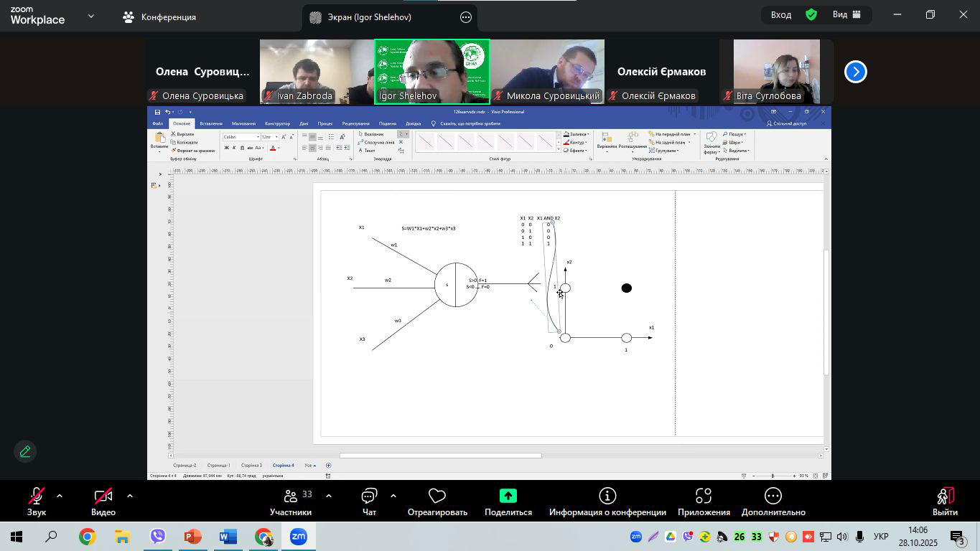
Task: Open the Вставлення ribbon tab
Action: click(211, 123)
